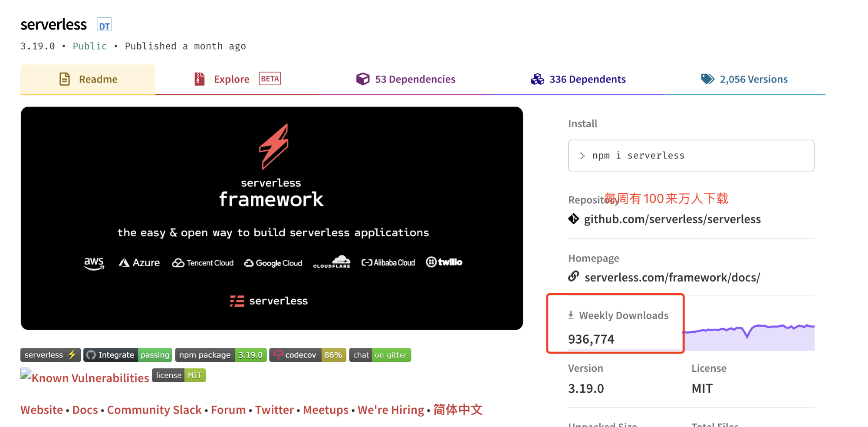868x427 pixels.
Task: Select the license value MIT in sidebar
Action: tap(702, 388)
